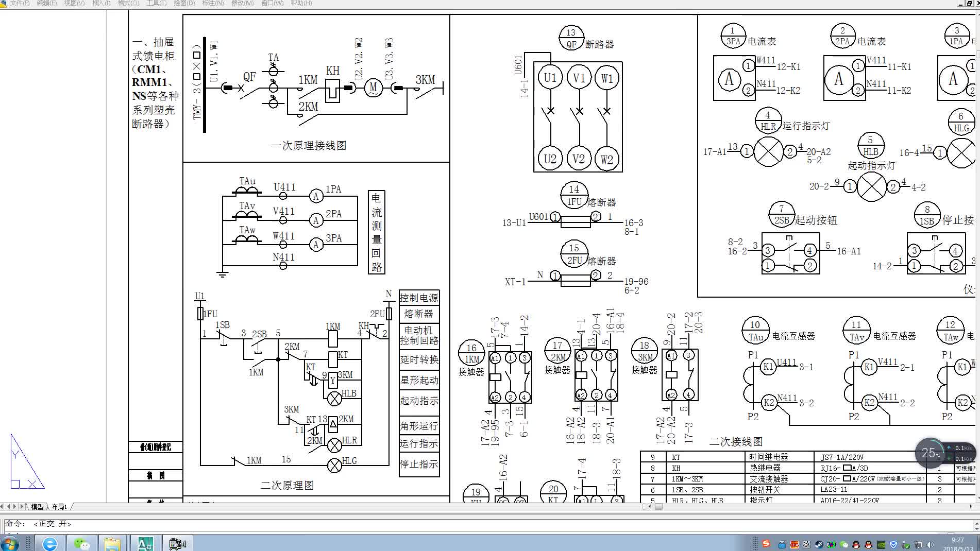The width and height of the screenshot is (980, 551).
Task: Click the NVIDIA tray icon
Action: (881, 544)
